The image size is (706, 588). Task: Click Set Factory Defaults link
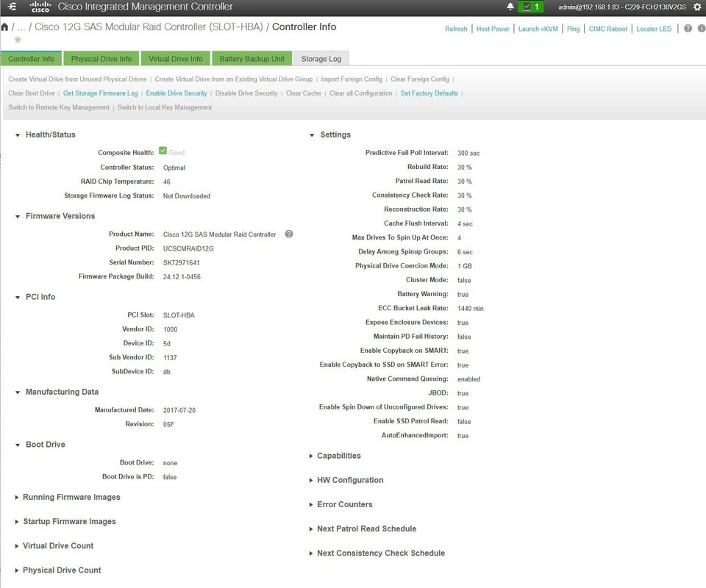pos(429,93)
